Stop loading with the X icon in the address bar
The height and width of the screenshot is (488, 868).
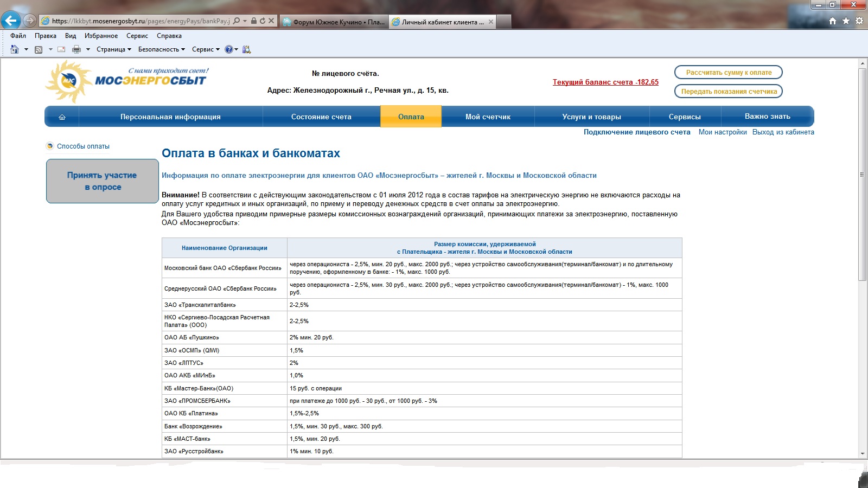click(x=271, y=21)
